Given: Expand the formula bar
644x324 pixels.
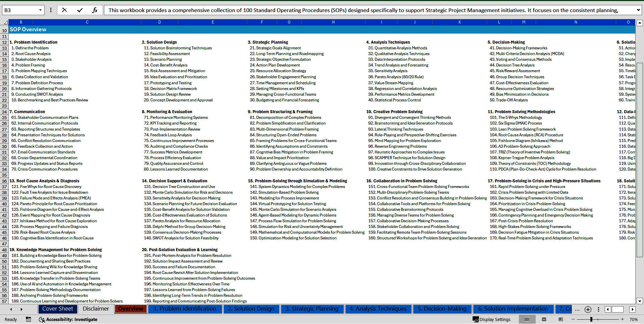Looking at the screenshot, I should pyautogui.click(x=638, y=10).
